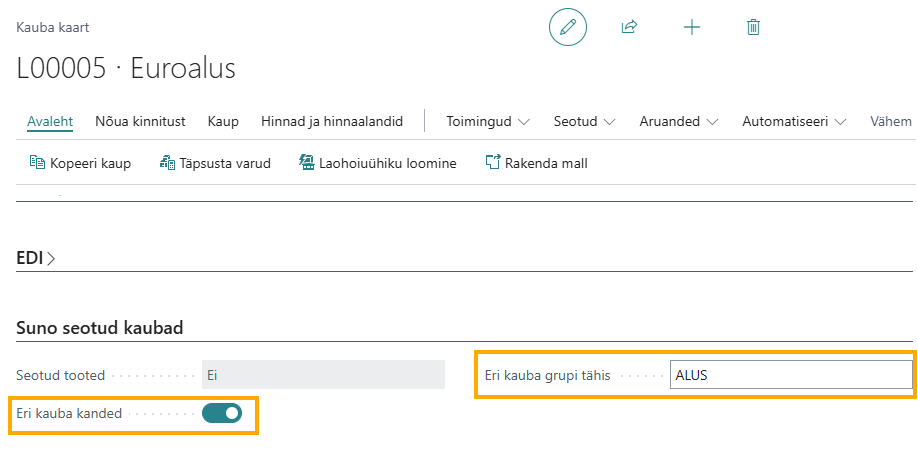Open the Seotud dropdown menu

(584, 122)
